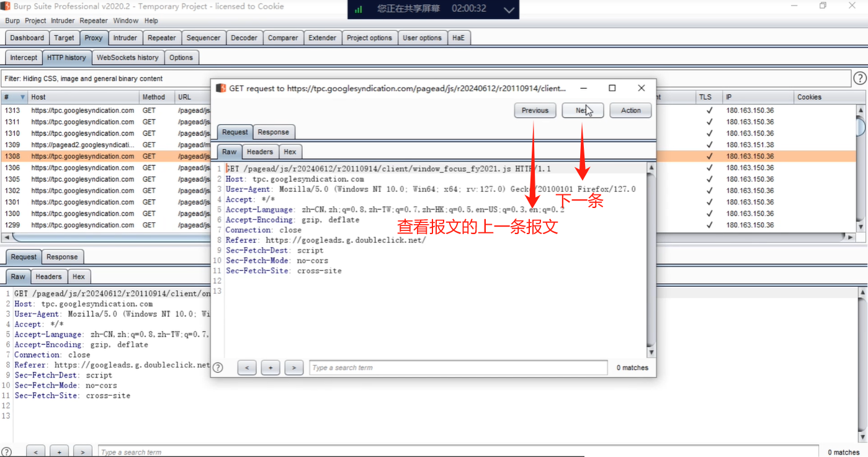Select history row number 1299

click(428, 225)
